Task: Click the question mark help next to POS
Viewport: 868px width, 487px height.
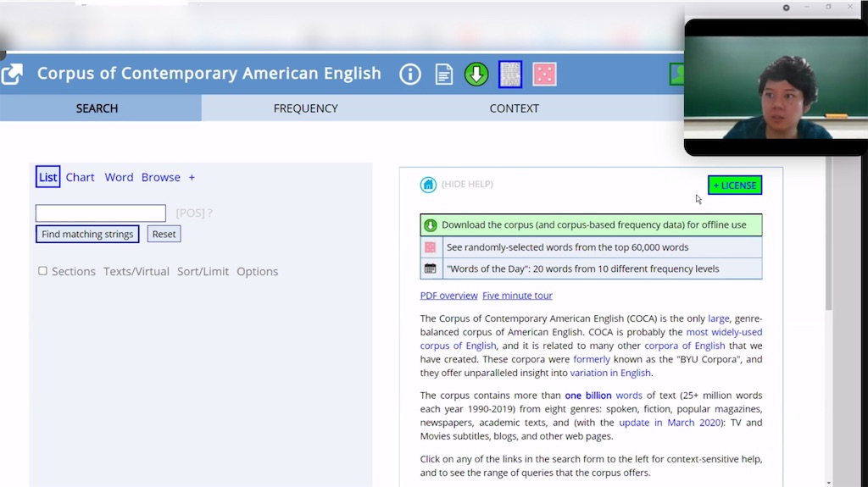Action: 210,213
